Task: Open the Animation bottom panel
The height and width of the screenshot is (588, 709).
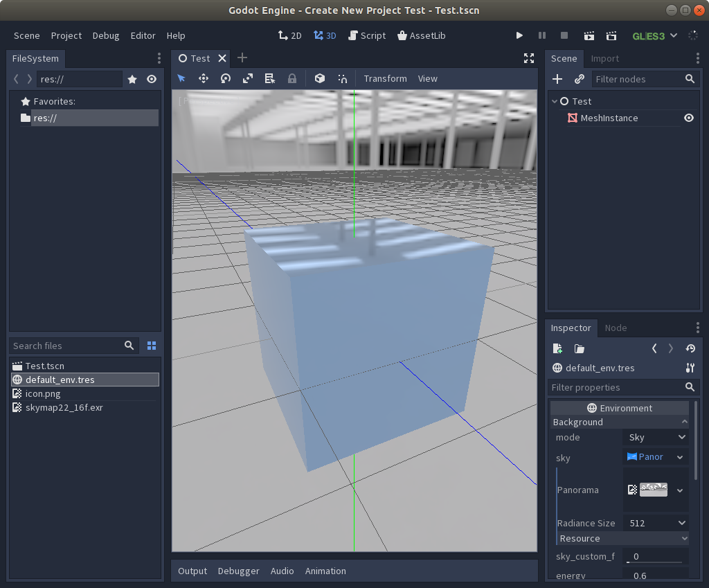Action: [x=325, y=571]
